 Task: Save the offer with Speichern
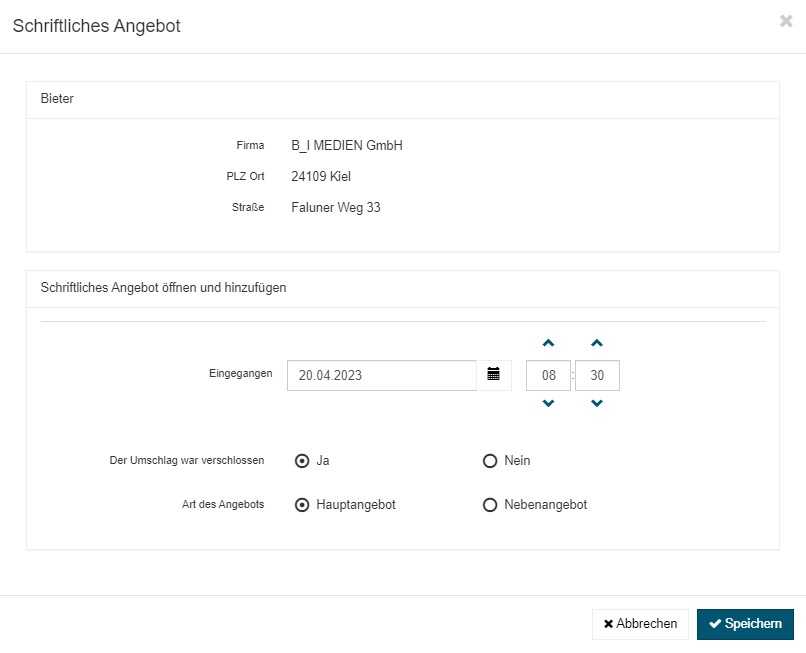[x=745, y=624]
